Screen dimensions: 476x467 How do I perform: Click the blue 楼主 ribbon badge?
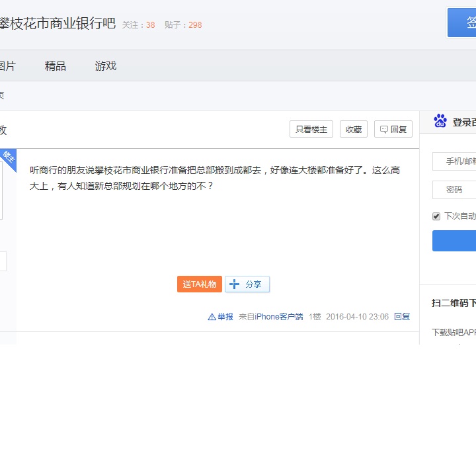(8, 157)
